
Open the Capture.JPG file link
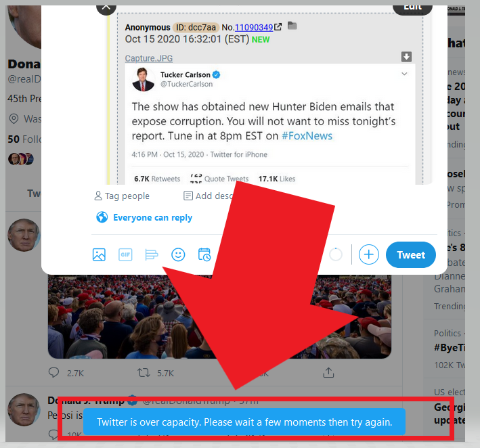point(149,58)
